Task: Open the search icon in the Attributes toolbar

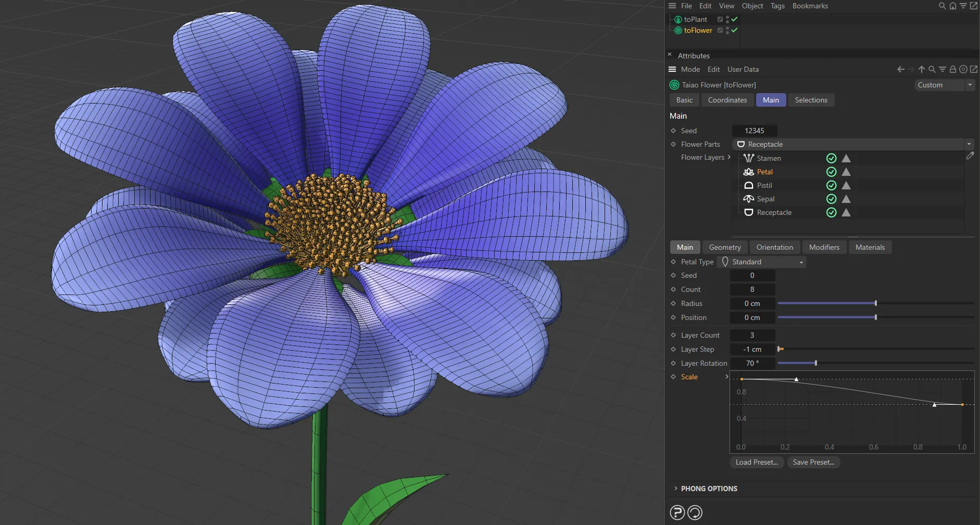Action: click(x=932, y=69)
